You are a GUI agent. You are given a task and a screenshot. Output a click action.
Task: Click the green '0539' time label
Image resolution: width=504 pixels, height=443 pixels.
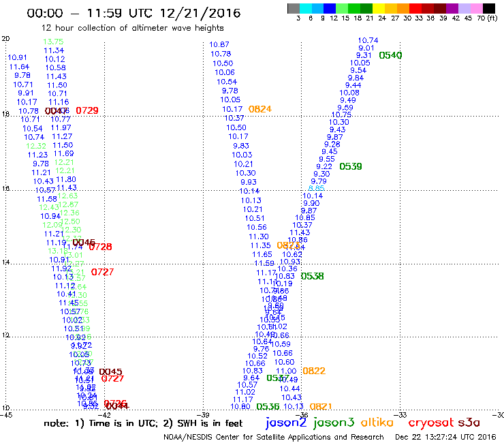point(351,166)
